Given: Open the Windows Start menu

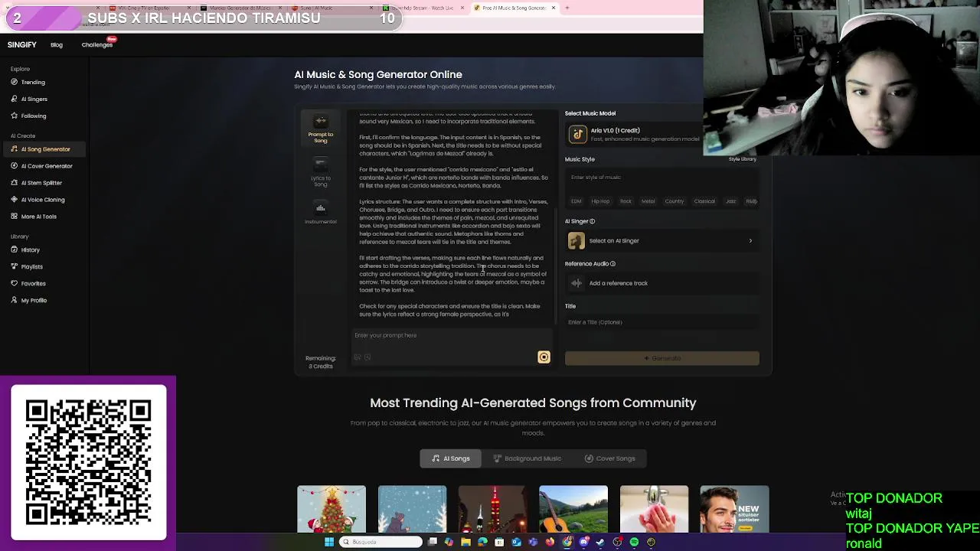Looking at the screenshot, I should click(x=329, y=542).
